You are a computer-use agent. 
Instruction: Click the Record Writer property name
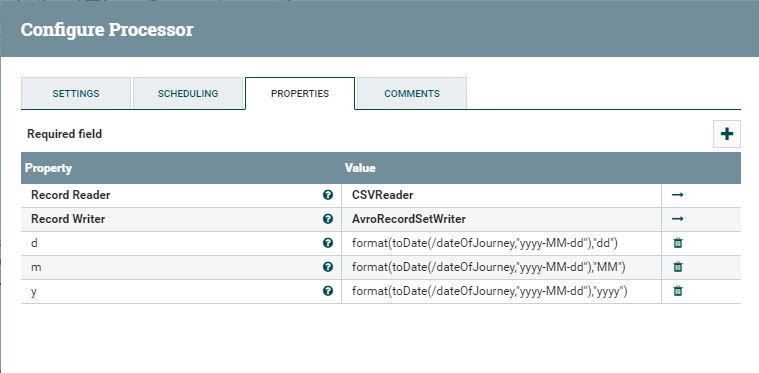coord(68,219)
